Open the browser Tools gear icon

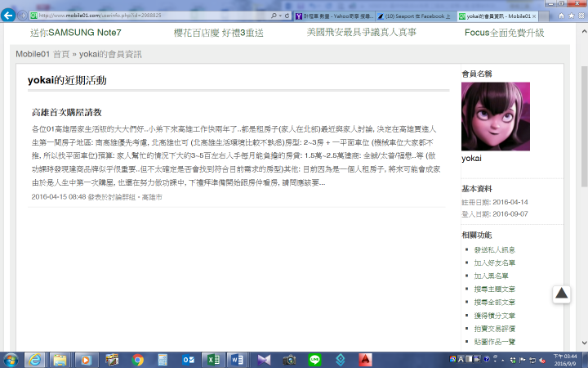click(x=581, y=16)
